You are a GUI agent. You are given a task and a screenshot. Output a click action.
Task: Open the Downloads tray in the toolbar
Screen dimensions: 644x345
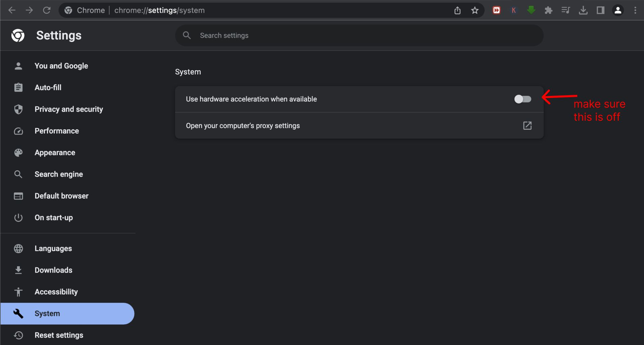583,10
